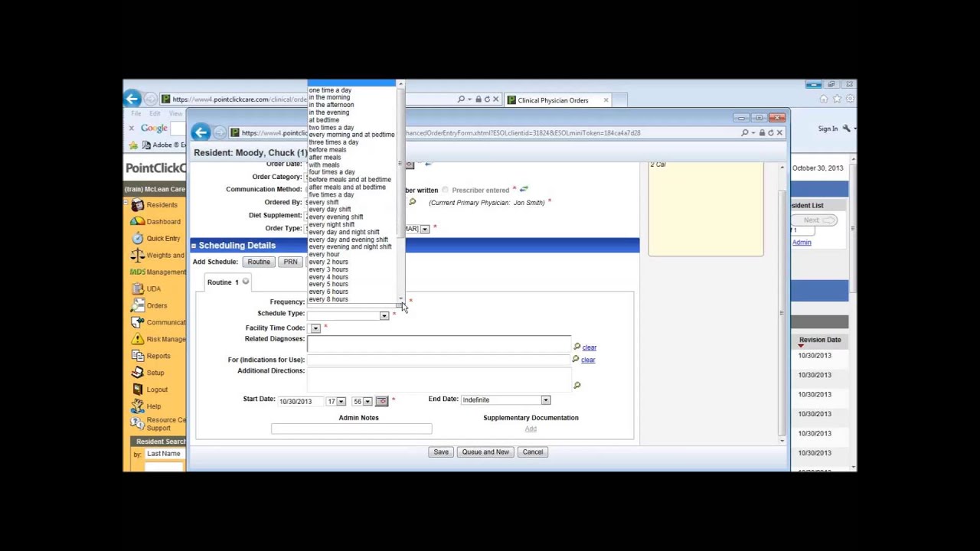Open the Quick Entry stopwatch icon

pyautogui.click(x=137, y=239)
